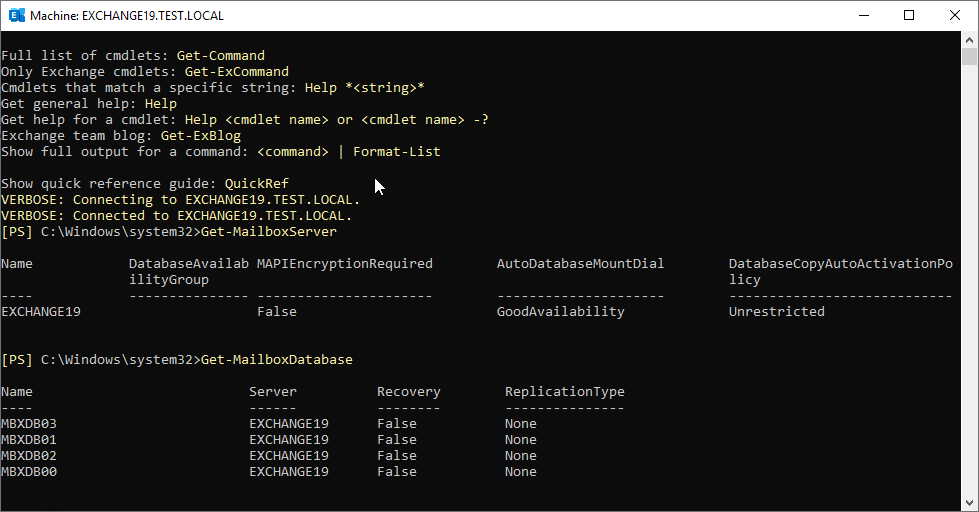Click the MBXDB02 database name
979x512 pixels.
click(x=29, y=456)
